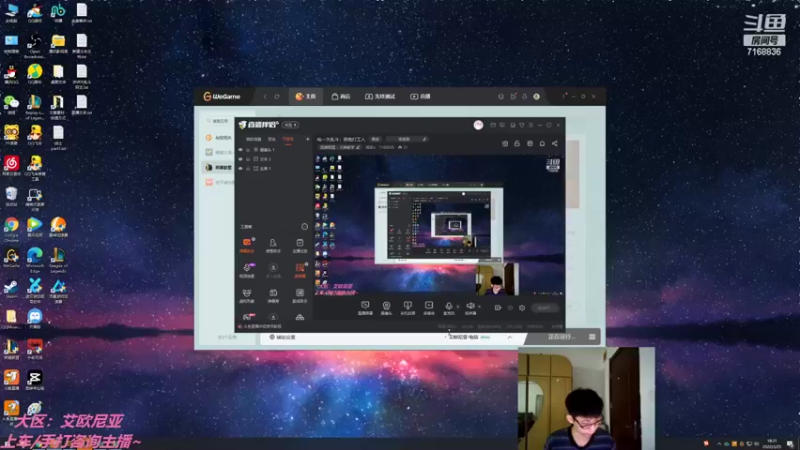Click auxiliary settings in WeGame bottom bar
Image resolution: width=800 pixels, height=450 pixels.
282,337
